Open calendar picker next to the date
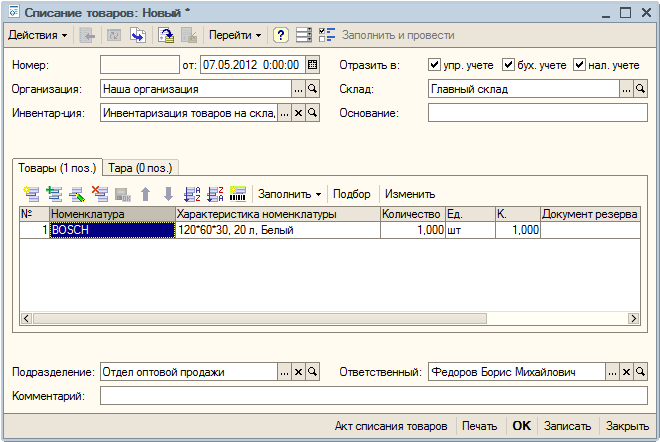This screenshot has height=442, width=660. point(312,65)
